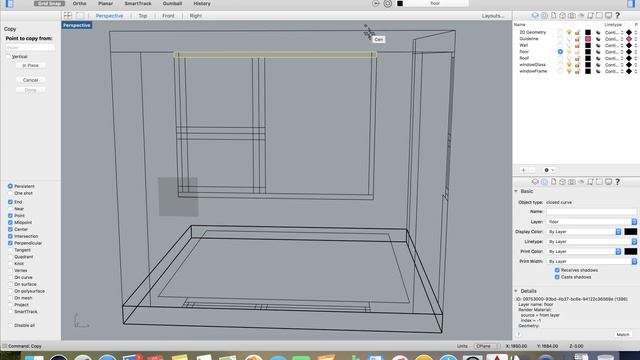Collapse the Basic section
This screenshot has height=360, width=640.
coord(516,191)
